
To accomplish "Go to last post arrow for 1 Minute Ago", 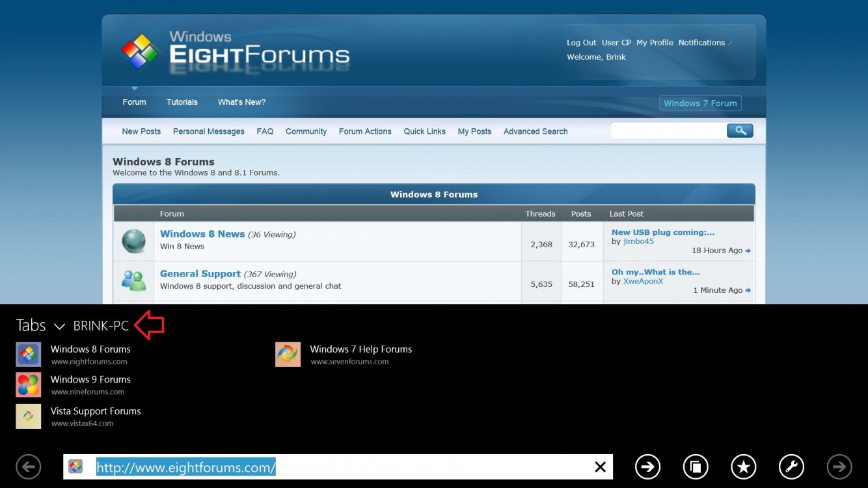I will click(x=748, y=290).
